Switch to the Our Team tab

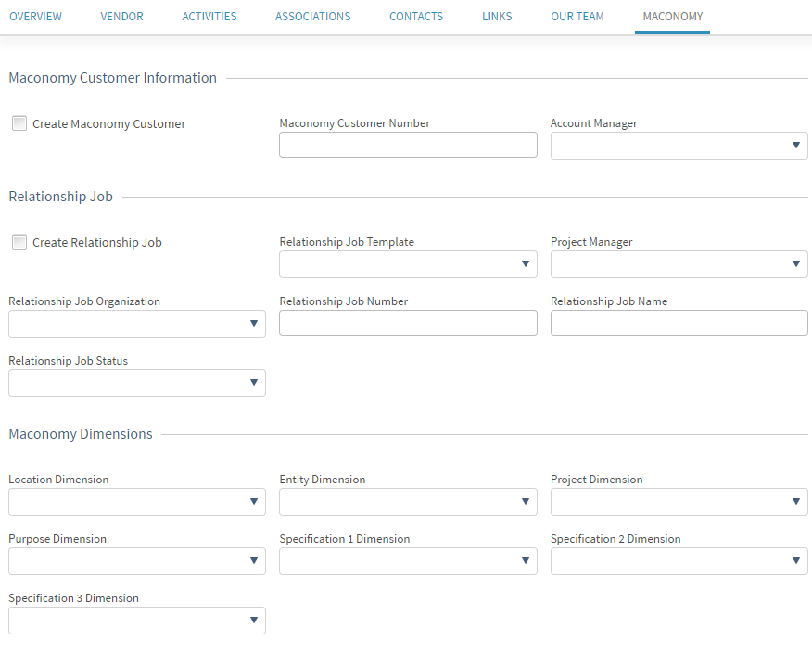(577, 17)
